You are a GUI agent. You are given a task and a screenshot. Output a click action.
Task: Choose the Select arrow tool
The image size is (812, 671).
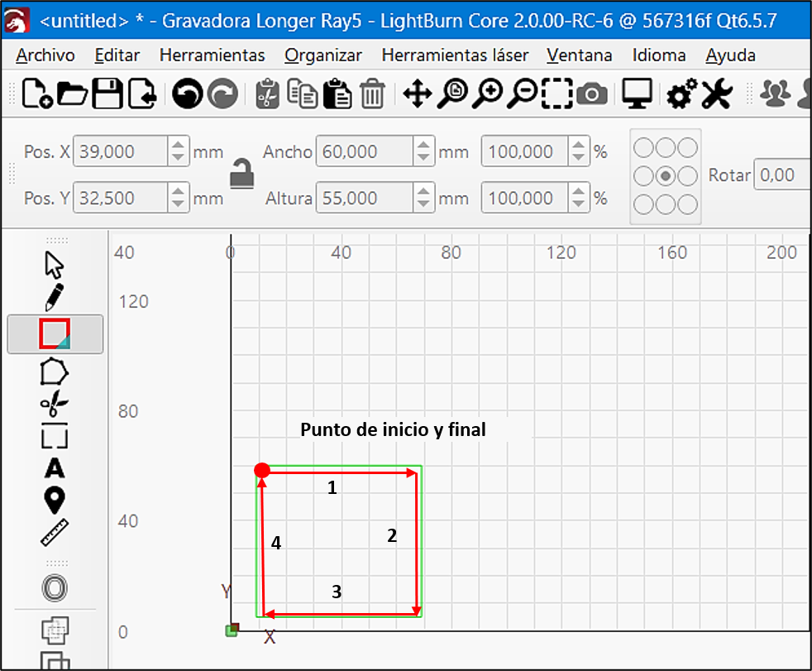coord(55,266)
